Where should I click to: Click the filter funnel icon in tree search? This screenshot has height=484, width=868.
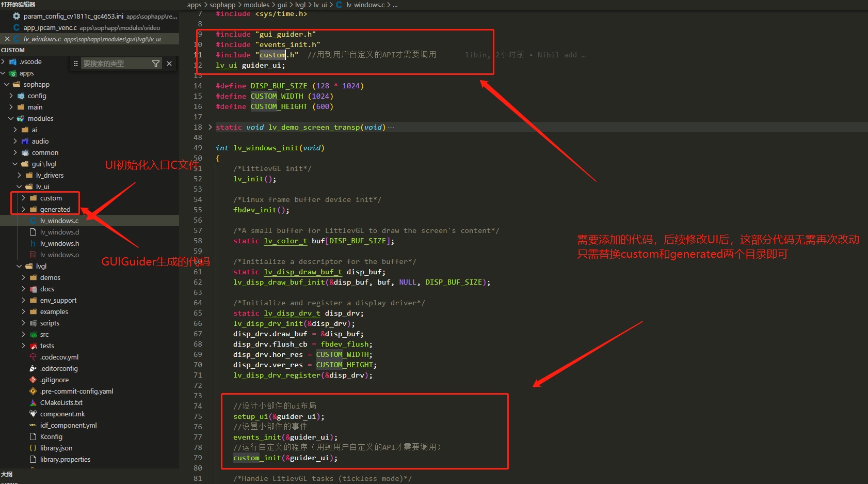155,64
